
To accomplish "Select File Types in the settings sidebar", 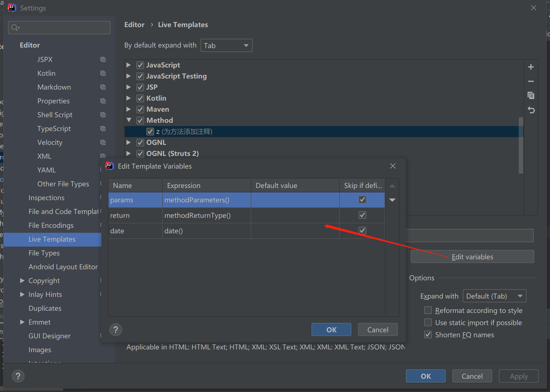I will coord(44,253).
